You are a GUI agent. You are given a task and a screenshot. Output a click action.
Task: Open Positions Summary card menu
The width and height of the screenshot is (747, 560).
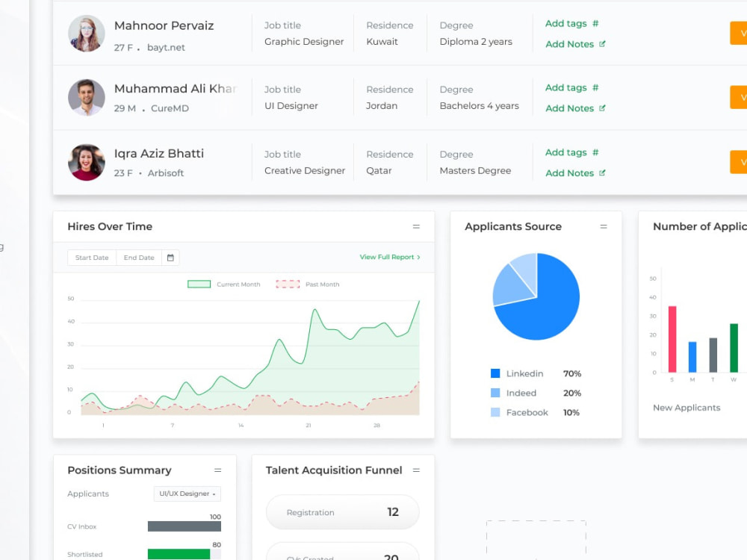click(217, 470)
